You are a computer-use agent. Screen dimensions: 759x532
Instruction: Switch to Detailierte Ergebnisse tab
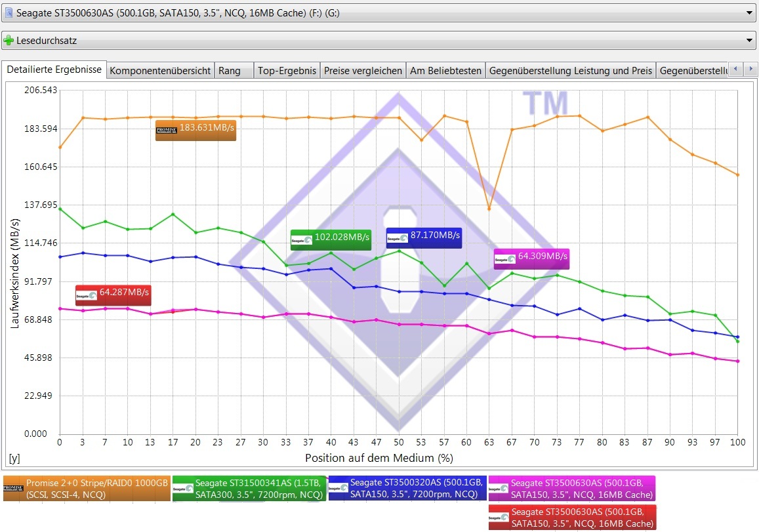click(54, 70)
